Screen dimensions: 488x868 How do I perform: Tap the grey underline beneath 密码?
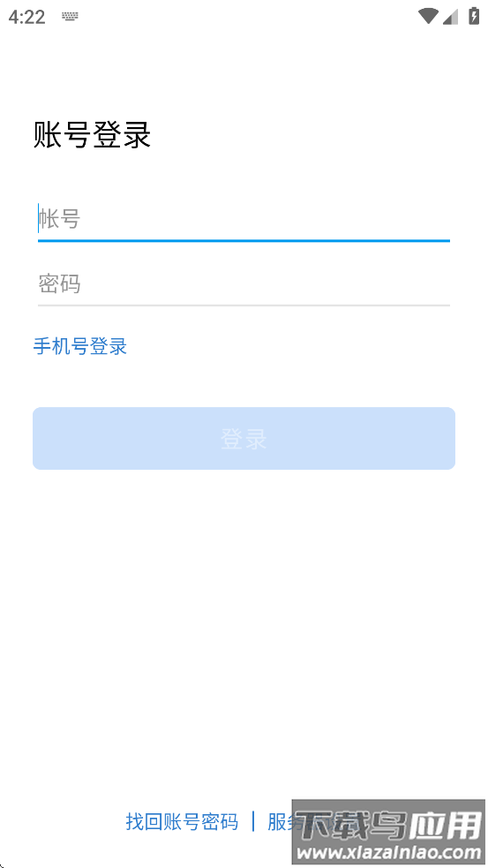coord(244,305)
